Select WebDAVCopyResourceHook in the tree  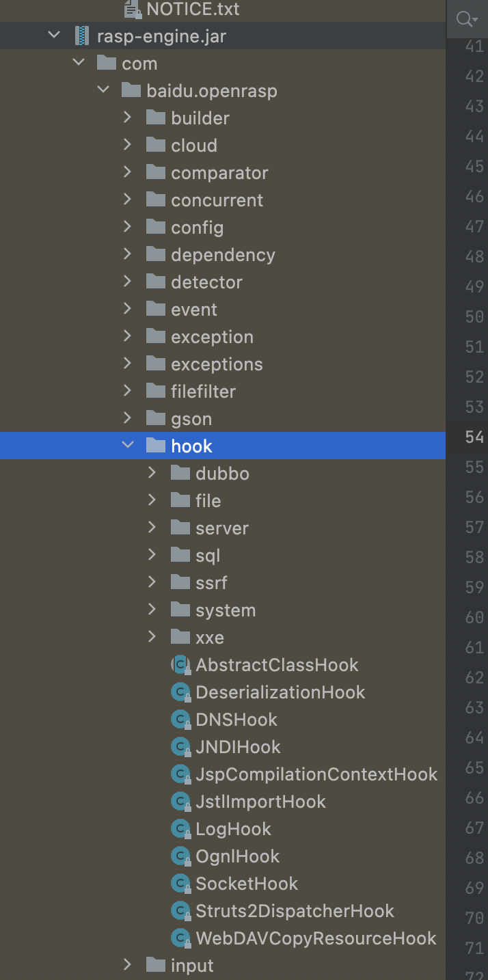[316, 938]
